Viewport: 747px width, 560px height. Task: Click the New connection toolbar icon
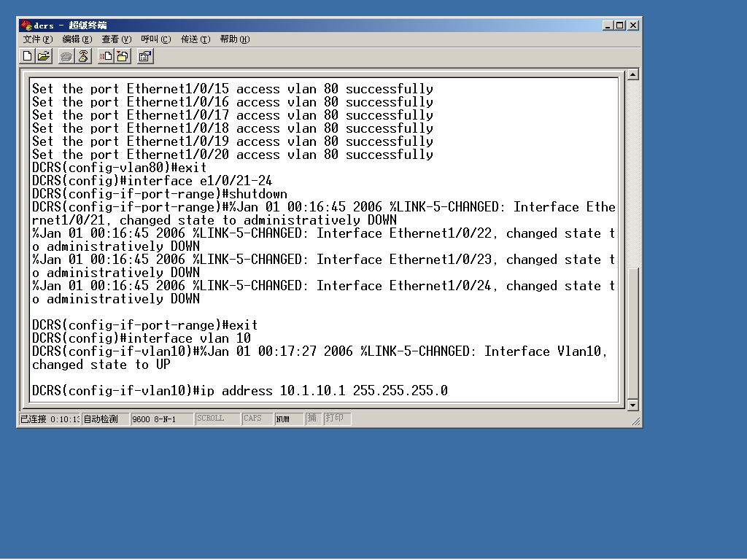[28, 57]
